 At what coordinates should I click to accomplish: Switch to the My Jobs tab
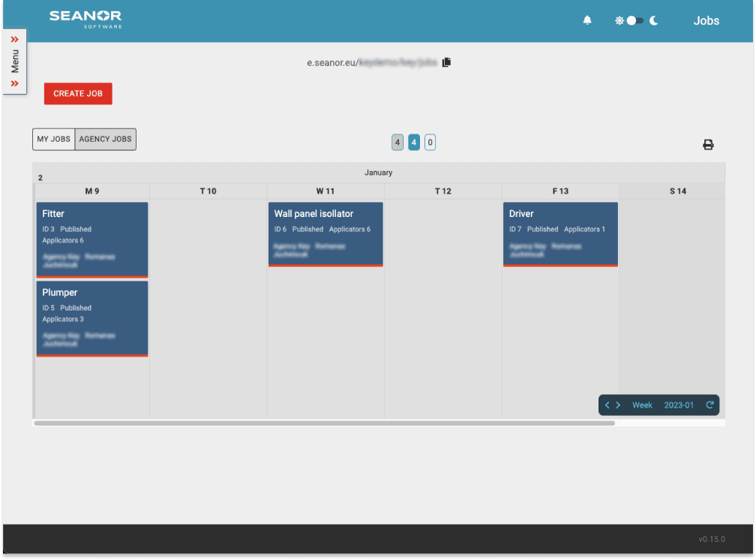(54, 140)
